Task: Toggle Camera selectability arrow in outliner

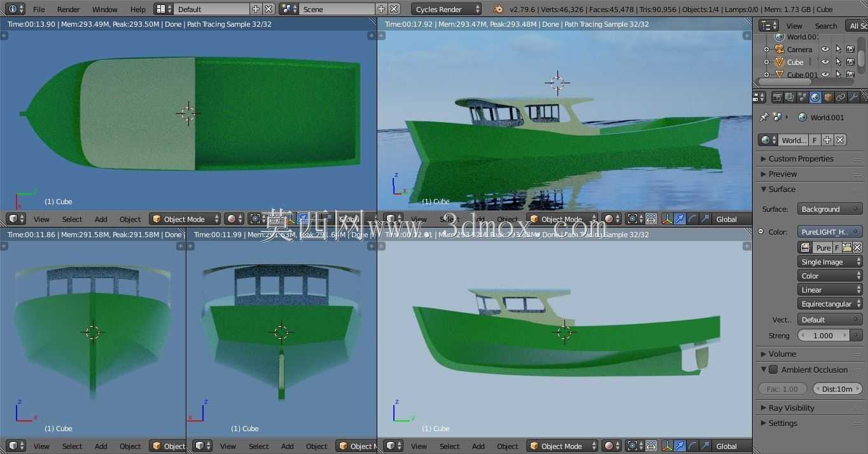Action: (x=838, y=49)
